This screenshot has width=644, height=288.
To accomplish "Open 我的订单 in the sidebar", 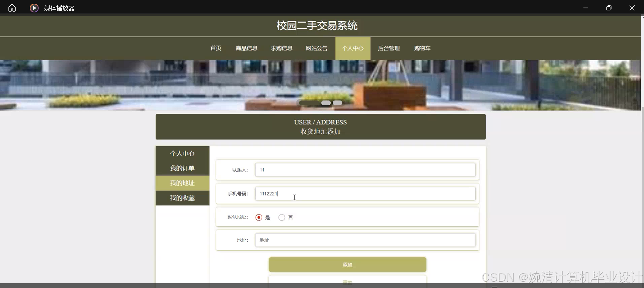I will 182,168.
